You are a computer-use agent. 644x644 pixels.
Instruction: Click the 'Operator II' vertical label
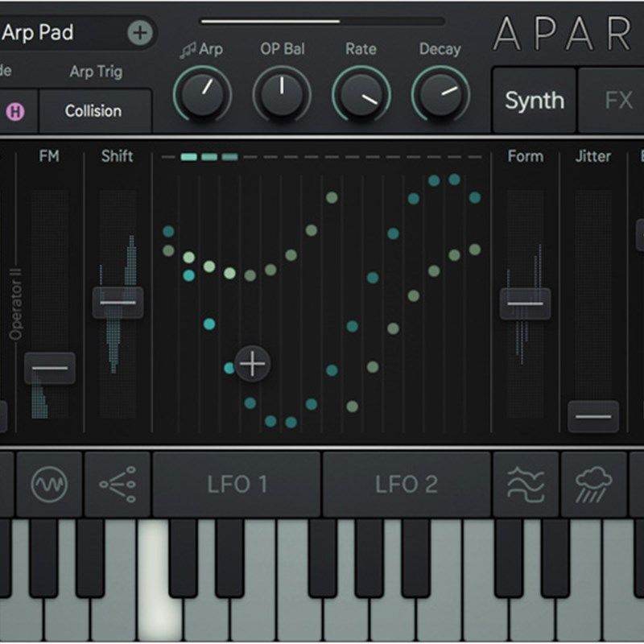pyautogui.click(x=15, y=304)
